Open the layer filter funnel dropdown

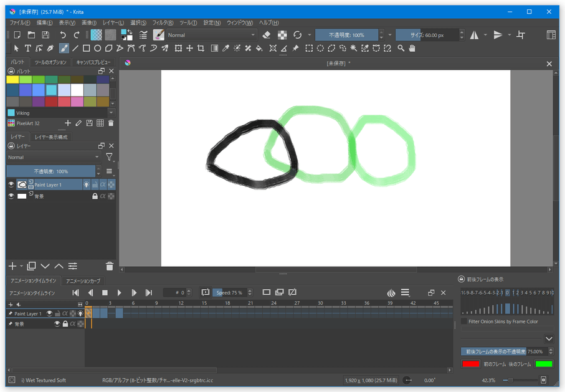coord(109,157)
